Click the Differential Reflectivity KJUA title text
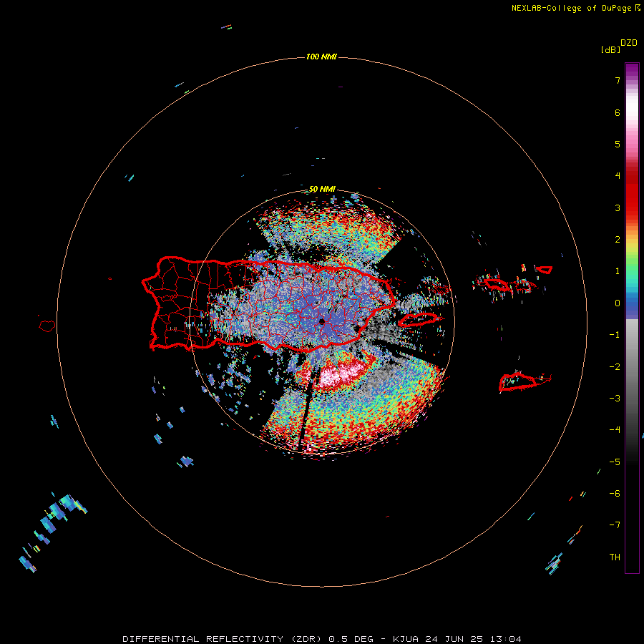This screenshot has width=644, height=644. click(x=322, y=639)
